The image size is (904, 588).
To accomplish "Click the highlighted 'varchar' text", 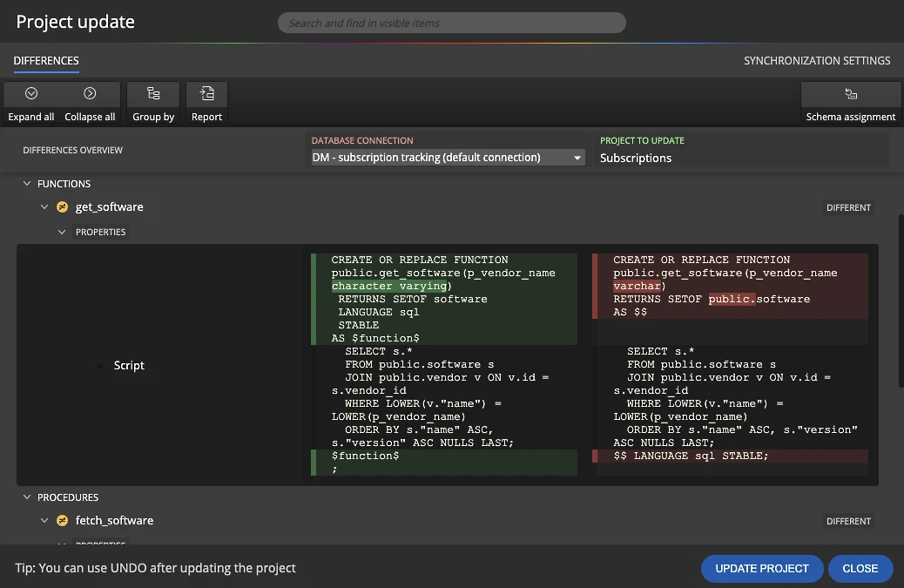I will click(637, 286).
